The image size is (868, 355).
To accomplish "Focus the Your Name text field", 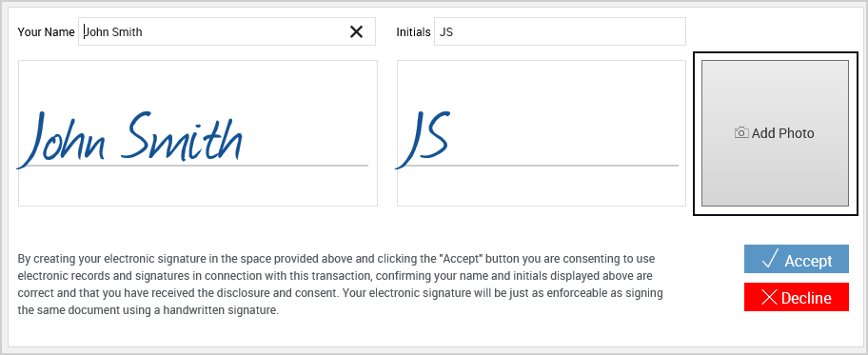I will pyautogui.click(x=227, y=31).
